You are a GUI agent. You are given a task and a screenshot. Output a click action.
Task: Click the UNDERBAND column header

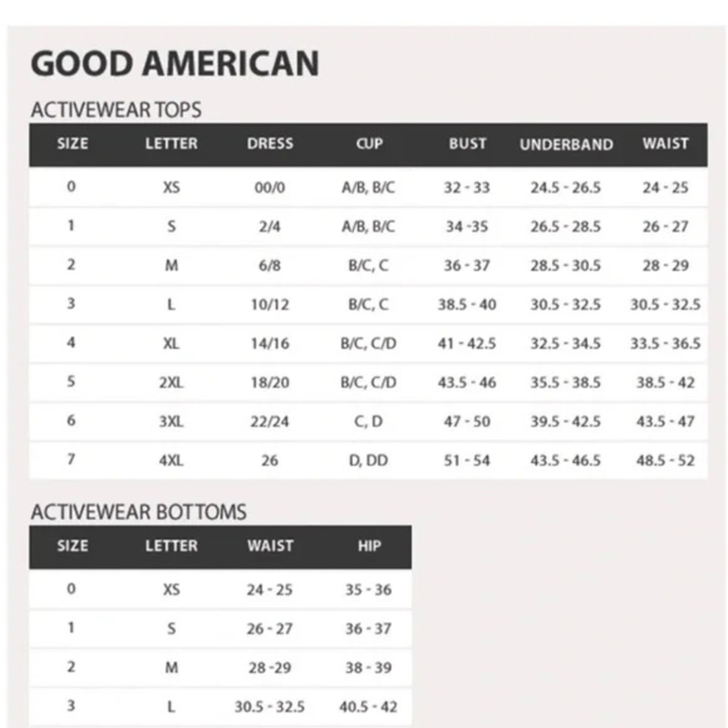point(566,145)
